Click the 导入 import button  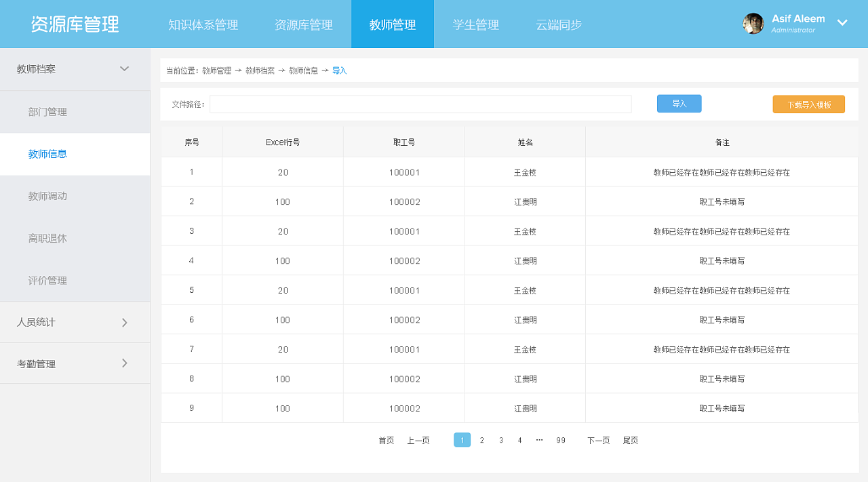pos(679,103)
